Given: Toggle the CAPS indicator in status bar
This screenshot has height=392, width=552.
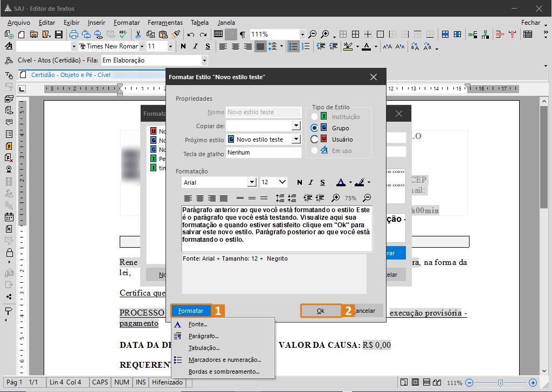Looking at the screenshot, I should pyautogui.click(x=100, y=382).
